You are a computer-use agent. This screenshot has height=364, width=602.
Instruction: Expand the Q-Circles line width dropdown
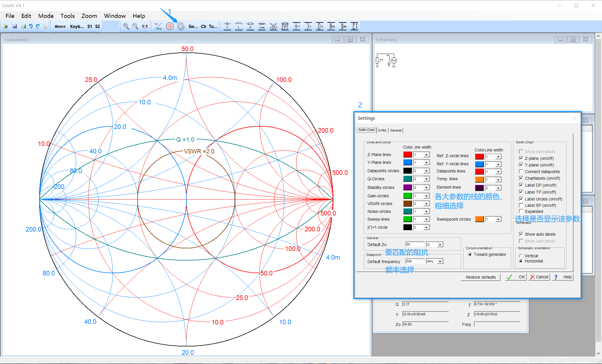coord(426,179)
